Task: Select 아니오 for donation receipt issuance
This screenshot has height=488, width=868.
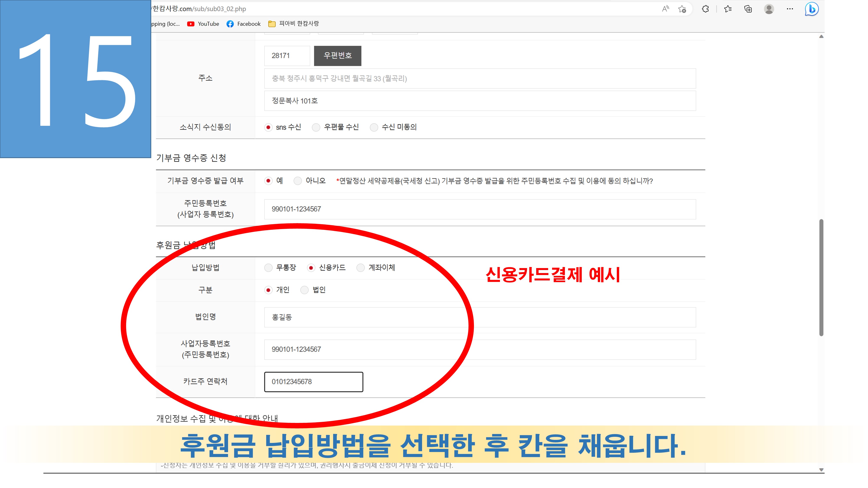Action: (298, 181)
